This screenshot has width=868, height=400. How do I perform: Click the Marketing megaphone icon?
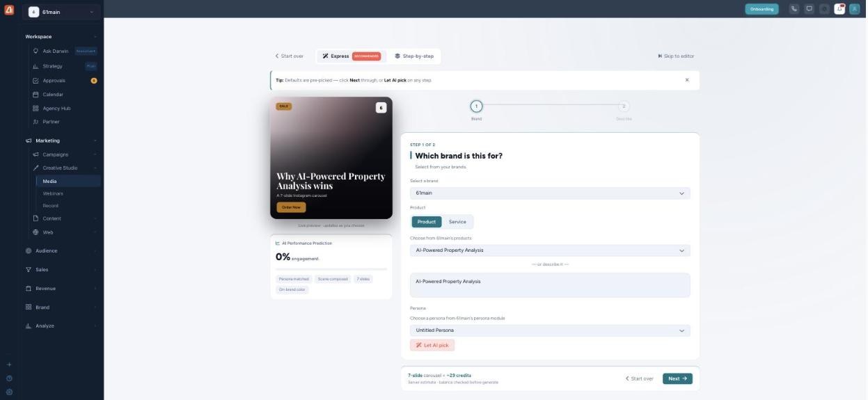(29, 141)
